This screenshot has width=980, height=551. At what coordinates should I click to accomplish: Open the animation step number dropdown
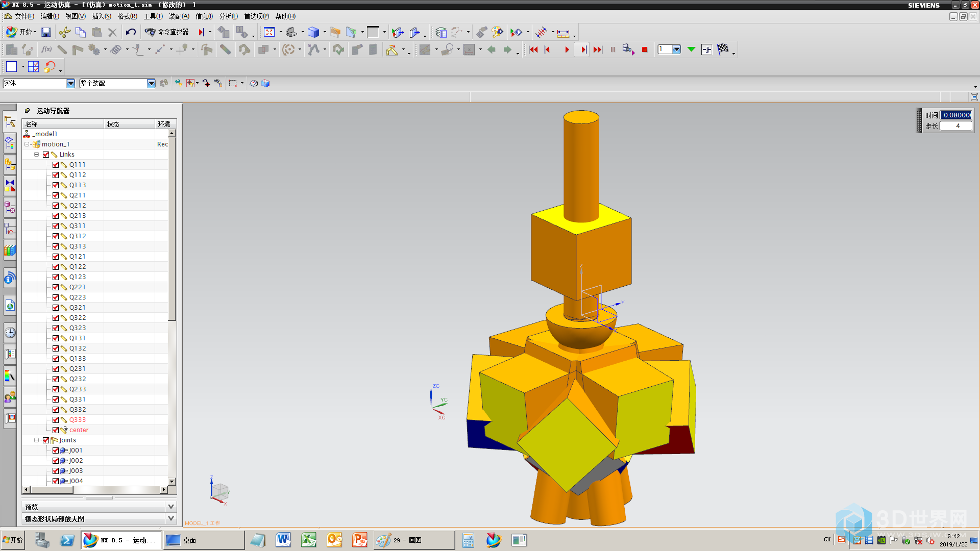pyautogui.click(x=676, y=49)
